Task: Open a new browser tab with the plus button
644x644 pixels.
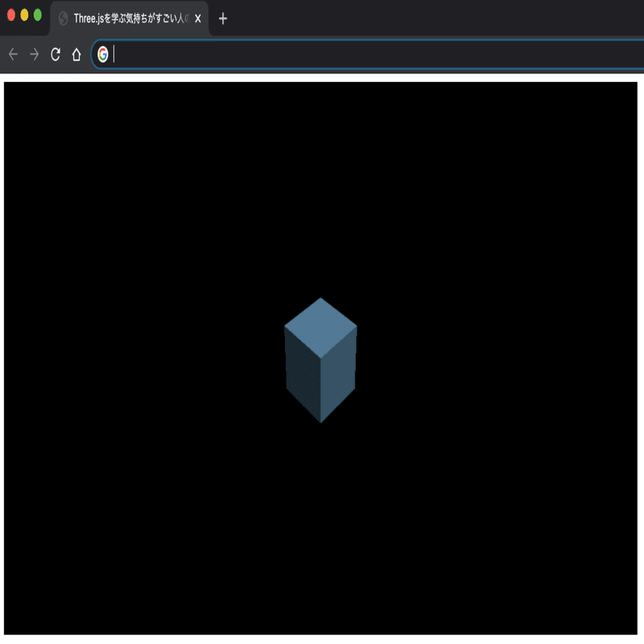Action: coord(223,20)
